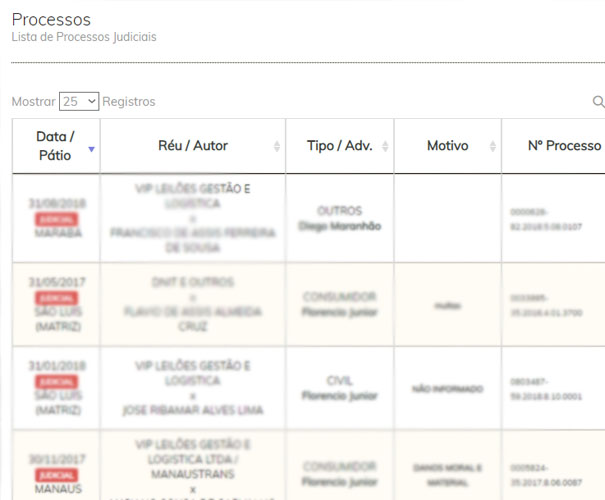605x500 pixels.
Task: Click the Tipo / Adv. sort arrows icon
Action: pos(385,147)
